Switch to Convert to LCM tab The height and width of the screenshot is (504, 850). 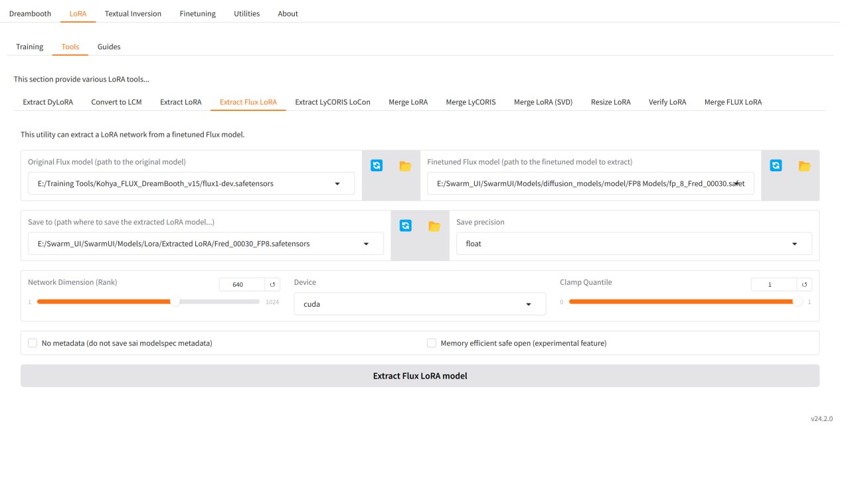(x=116, y=102)
